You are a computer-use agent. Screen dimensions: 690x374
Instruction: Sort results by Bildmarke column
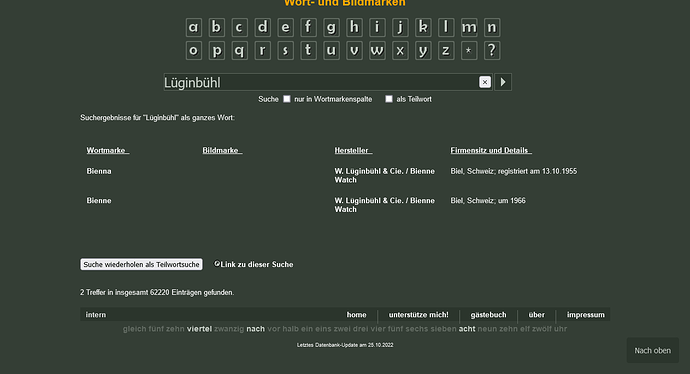point(222,150)
